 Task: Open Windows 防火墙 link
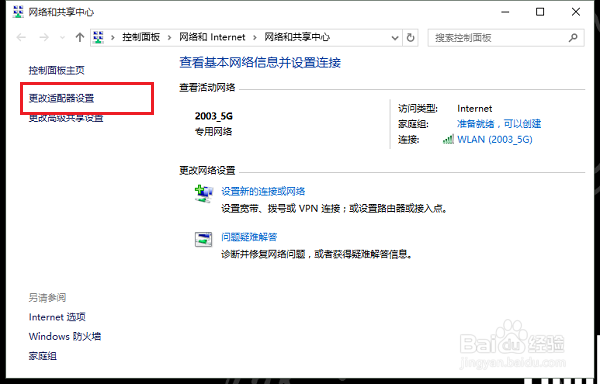(x=65, y=337)
